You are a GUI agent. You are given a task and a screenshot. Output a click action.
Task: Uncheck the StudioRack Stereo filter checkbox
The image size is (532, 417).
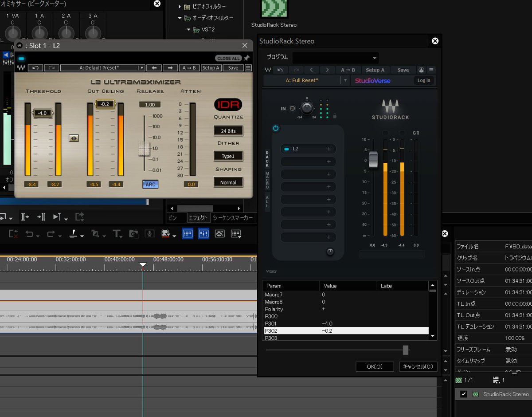pyautogui.click(x=464, y=394)
